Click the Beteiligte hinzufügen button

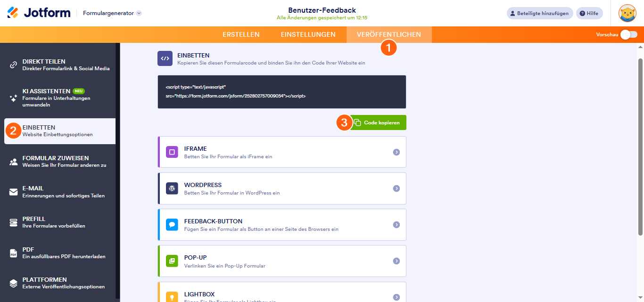click(540, 13)
